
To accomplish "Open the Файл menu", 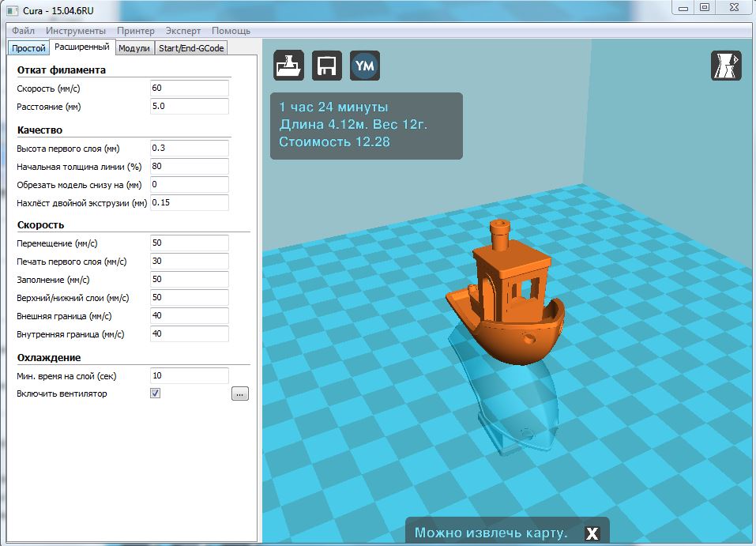I will [x=23, y=31].
